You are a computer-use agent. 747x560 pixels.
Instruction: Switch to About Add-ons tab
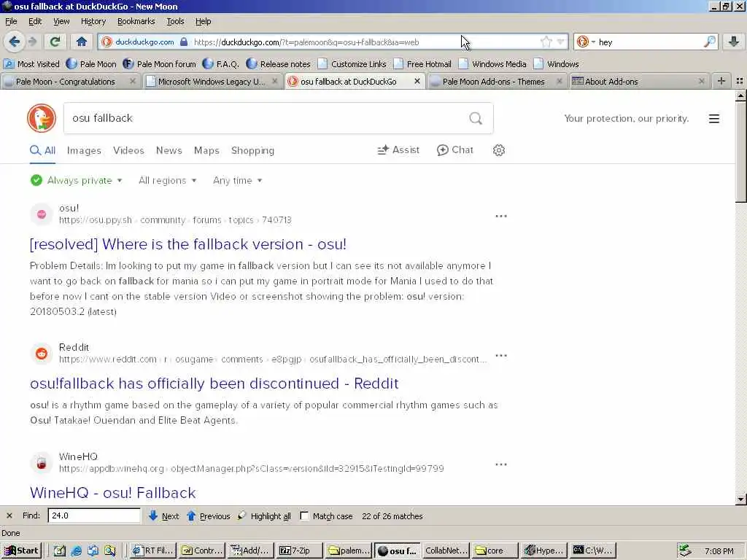(611, 82)
